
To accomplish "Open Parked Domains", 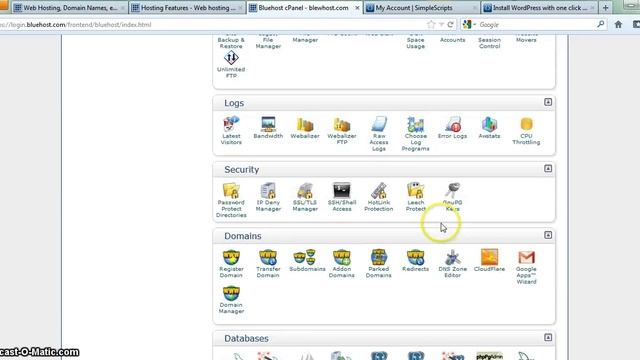I will coord(378,263).
